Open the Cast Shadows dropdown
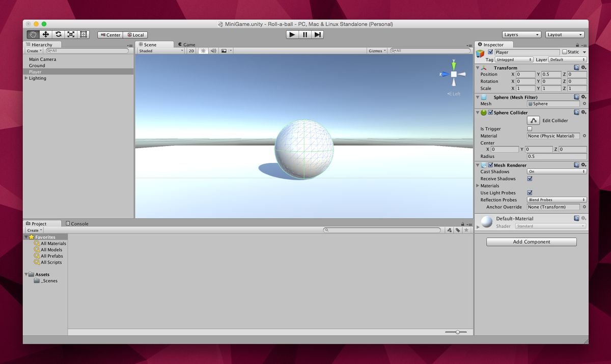 [x=557, y=172]
